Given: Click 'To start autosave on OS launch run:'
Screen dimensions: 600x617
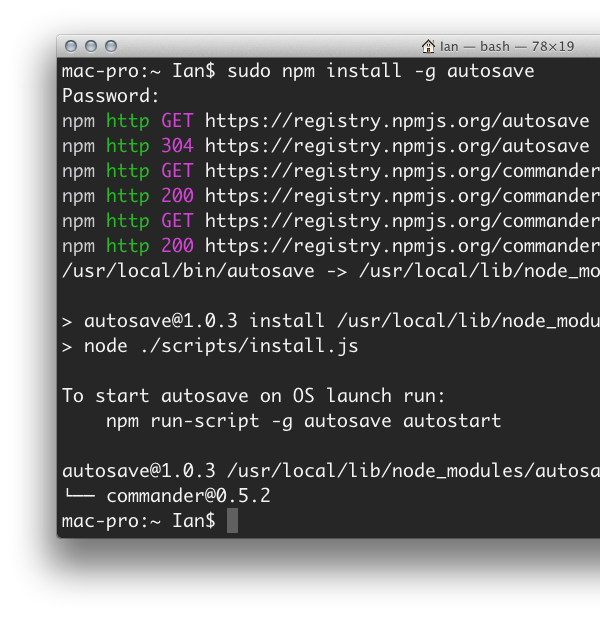Looking at the screenshot, I should [x=253, y=396].
